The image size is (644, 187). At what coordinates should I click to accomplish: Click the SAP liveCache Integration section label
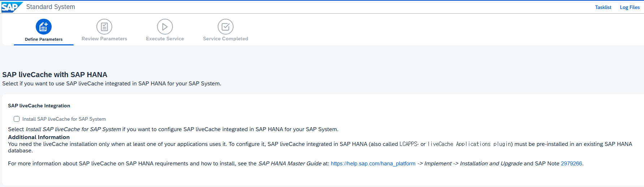click(39, 106)
